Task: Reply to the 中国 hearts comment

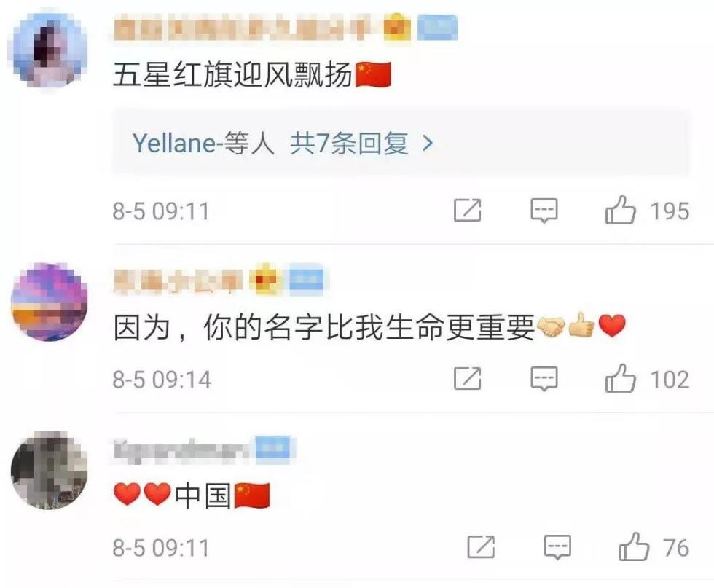Action: point(558,547)
